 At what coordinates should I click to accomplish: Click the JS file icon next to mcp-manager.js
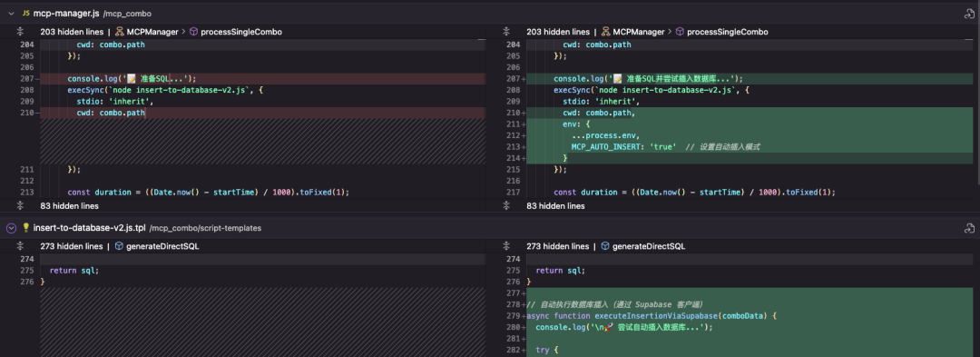(x=25, y=13)
